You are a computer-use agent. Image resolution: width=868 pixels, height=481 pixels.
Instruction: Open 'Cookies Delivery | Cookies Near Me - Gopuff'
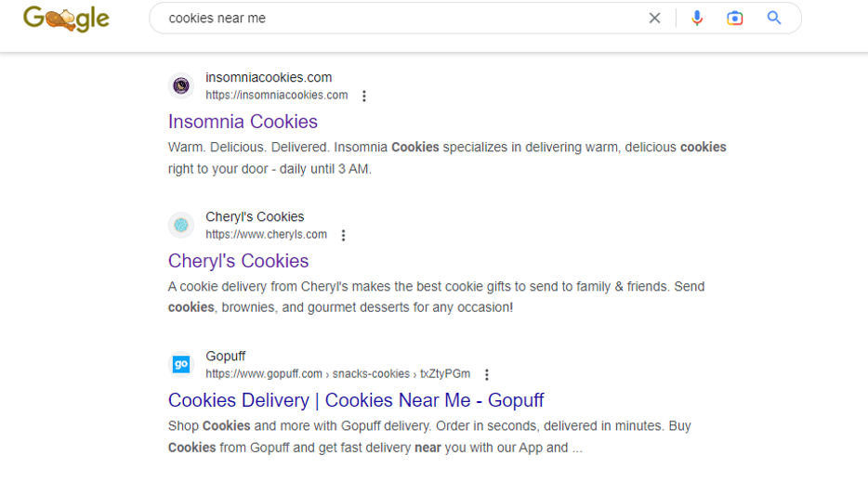point(356,400)
